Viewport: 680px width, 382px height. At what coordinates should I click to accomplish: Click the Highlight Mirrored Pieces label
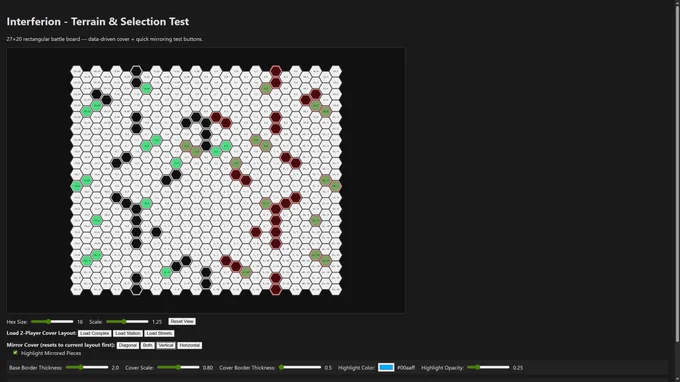coord(51,353)
